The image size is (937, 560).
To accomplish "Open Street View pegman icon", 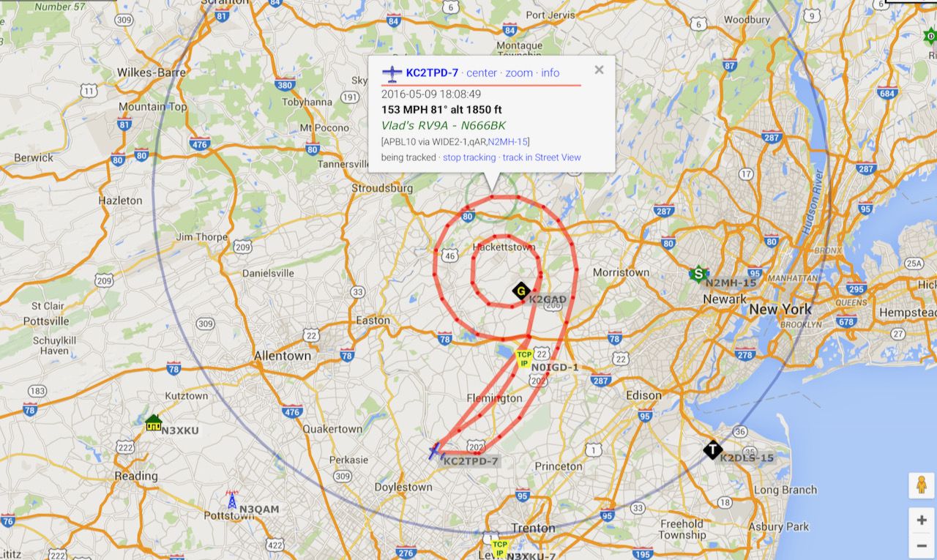I will pyautogui.click(x=921, y=486).
